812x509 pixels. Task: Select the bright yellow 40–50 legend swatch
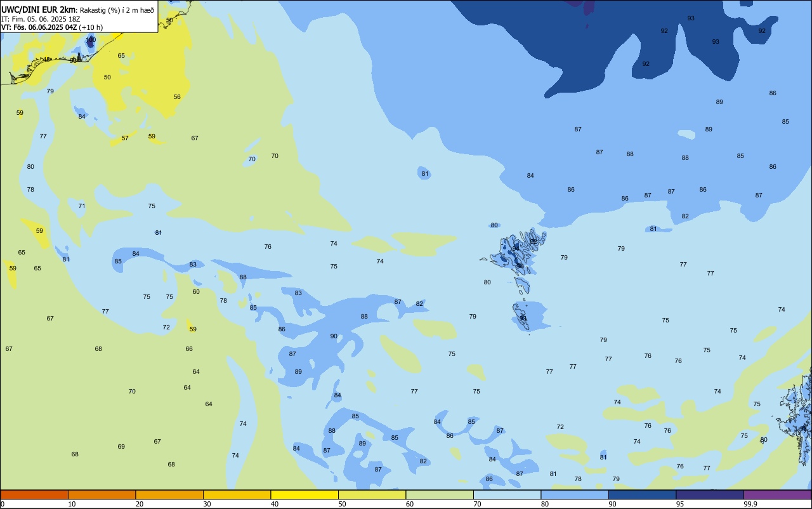point(304,494)
